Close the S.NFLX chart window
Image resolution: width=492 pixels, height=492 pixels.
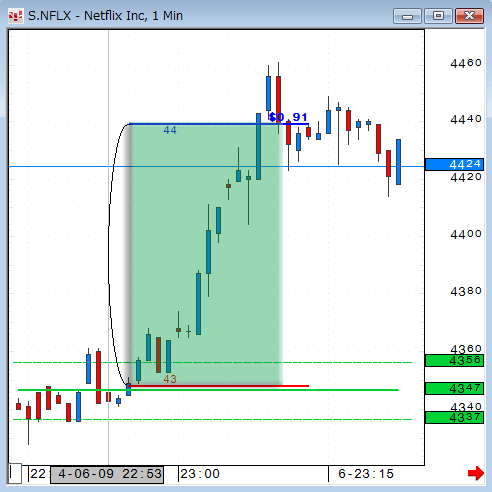pos(469,16)
